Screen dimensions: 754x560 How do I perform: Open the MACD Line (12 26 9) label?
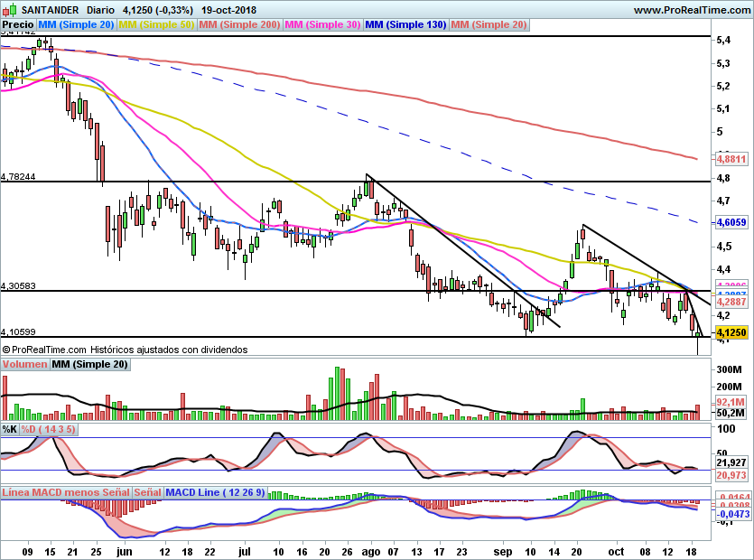[215, 492]
